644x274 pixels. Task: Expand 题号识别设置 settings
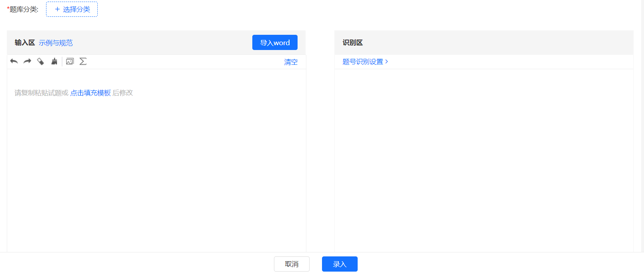(x=365, y=62)
